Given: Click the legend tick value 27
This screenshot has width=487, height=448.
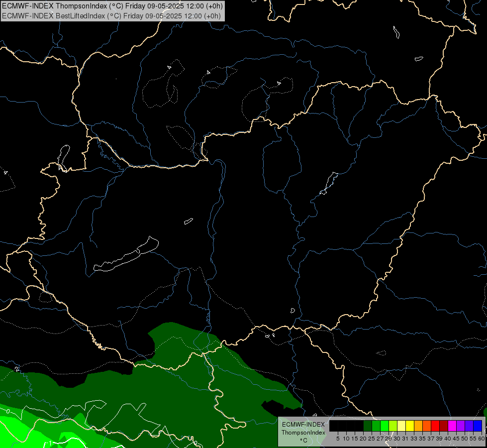Looking at the screenshot, I should coord(381,439).
